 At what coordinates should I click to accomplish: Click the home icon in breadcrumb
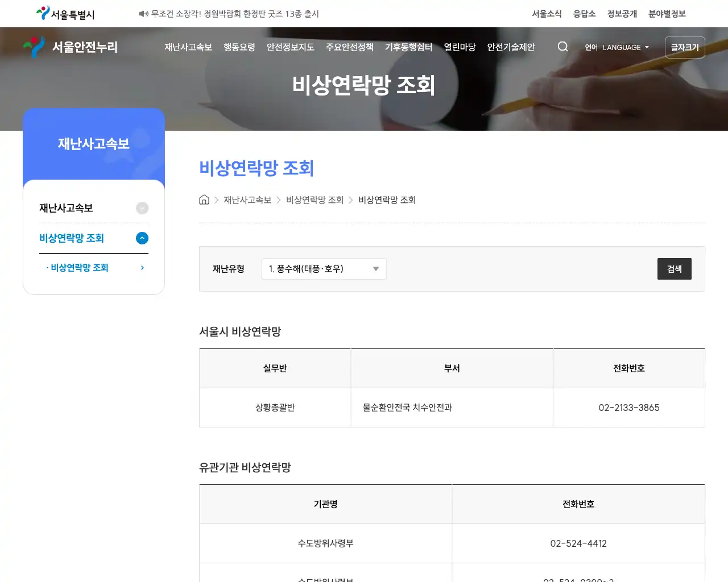pyautogui.click(x=204, y=199)
